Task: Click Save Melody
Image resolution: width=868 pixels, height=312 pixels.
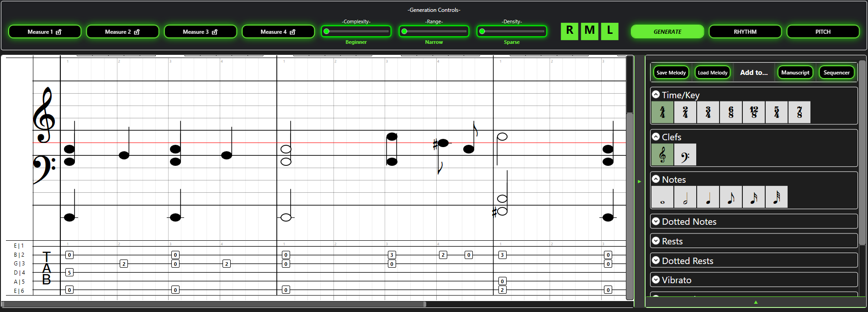Action: click(671, 73)
